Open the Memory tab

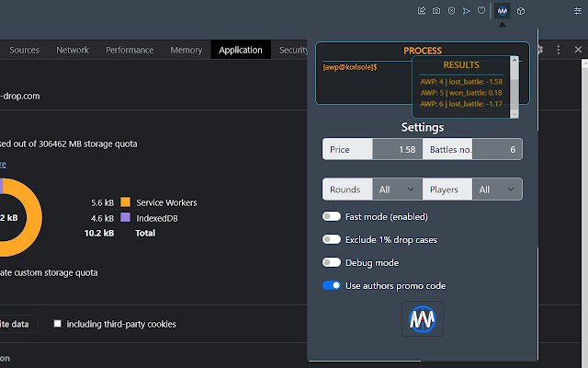point(186,50)
